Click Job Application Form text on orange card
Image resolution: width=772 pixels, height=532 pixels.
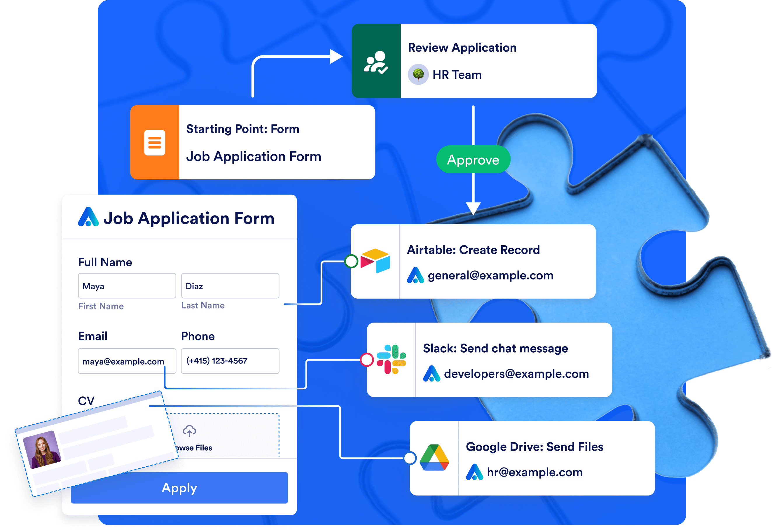[254, 156]
